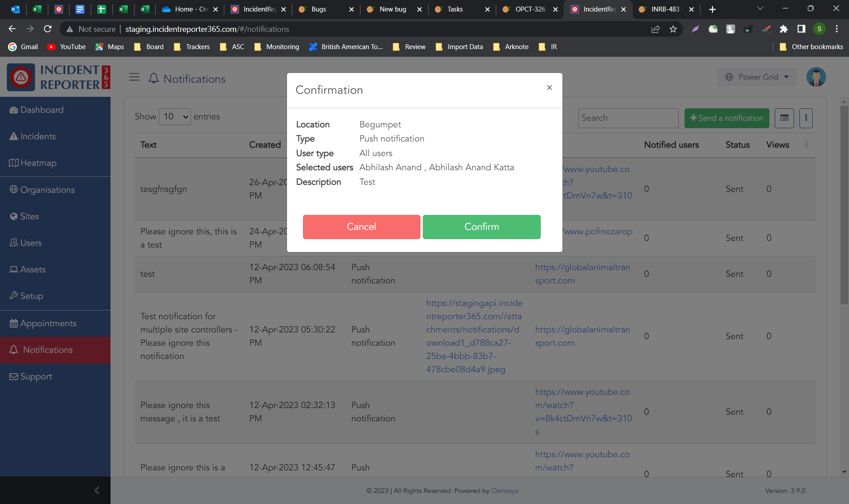Close the Confirmation dialog with X

(x=549, y=88)
